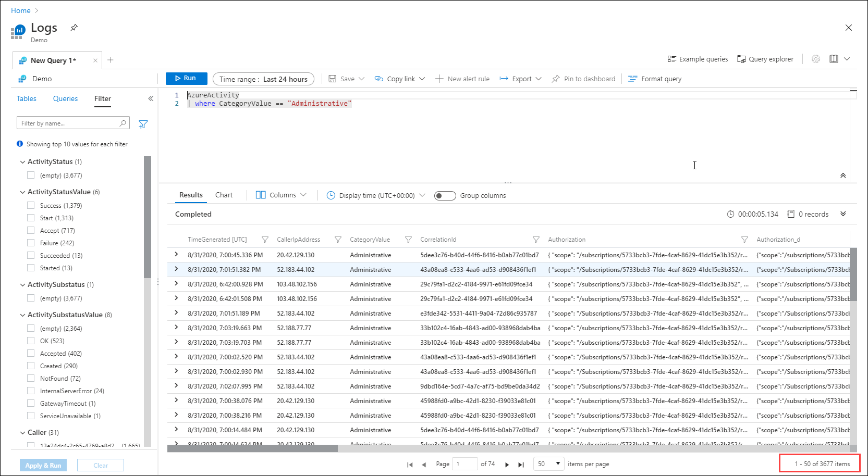Toggle the Group columns switch
The height and width of the screenshot is (476, 868).
445,196
